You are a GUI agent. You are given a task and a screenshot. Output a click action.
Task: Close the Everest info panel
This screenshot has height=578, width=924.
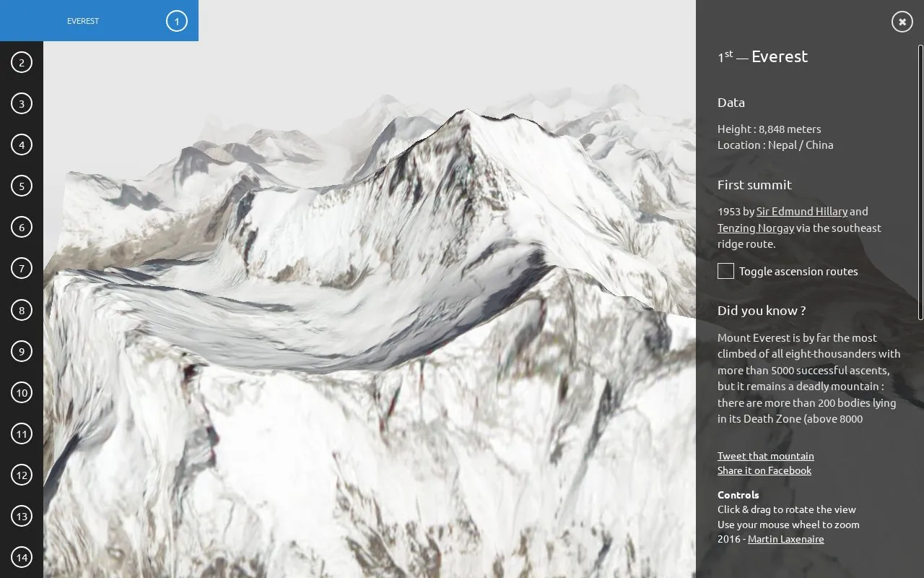902,22
